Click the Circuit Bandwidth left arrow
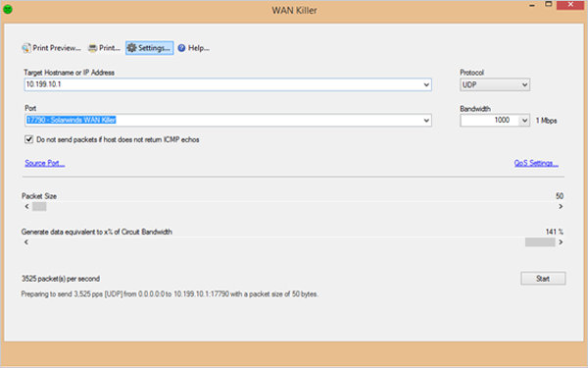The height and width of the screenshot is (368, 588). pyautogui.click(x=26, y=242)
